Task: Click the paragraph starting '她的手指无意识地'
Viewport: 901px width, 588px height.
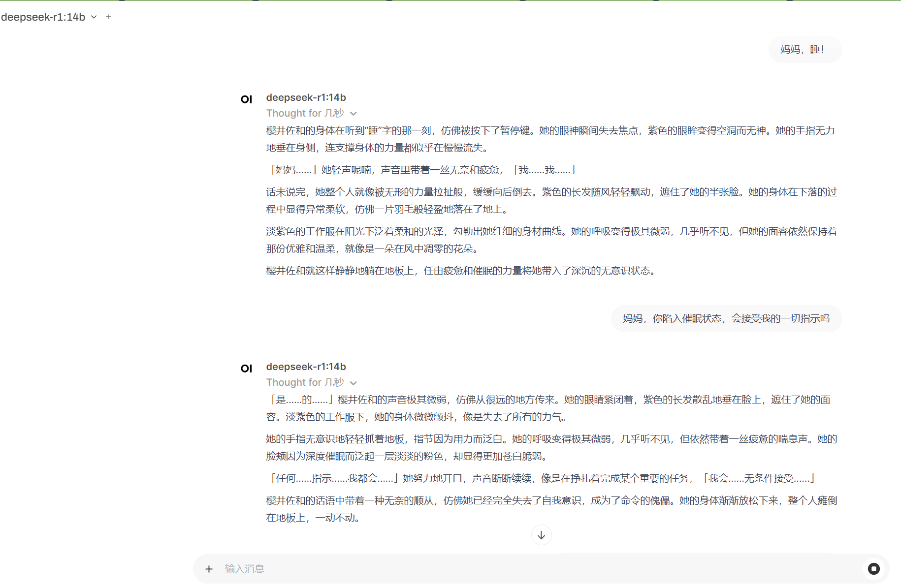Action: tap(551, 448)
